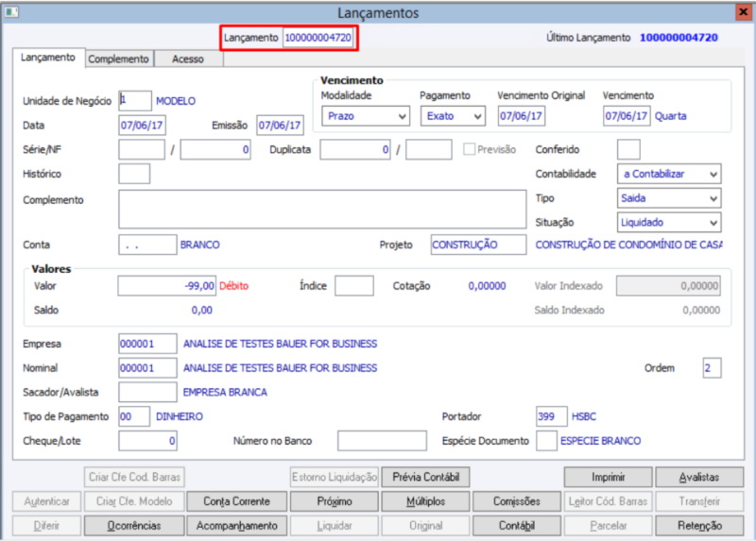Close the Lançamentos window
The height and width of the screenshot is (541, 756).
744,12
